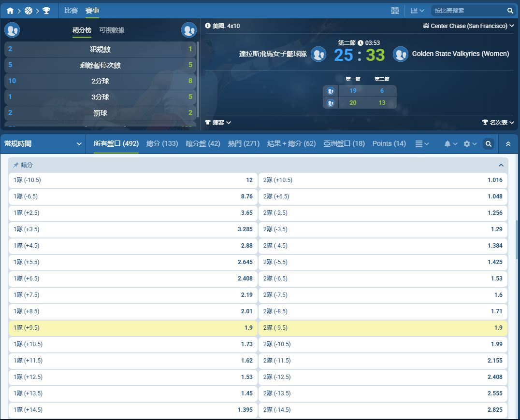Open the list view layout dropdown
The image size is (520, 420).
422,144
